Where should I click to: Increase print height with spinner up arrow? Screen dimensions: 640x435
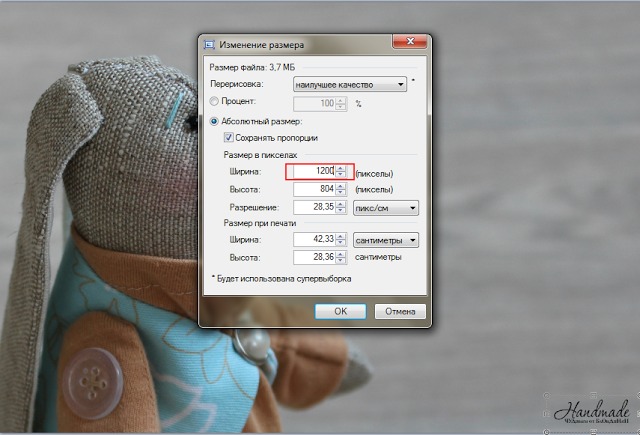[x=341, y=254]
